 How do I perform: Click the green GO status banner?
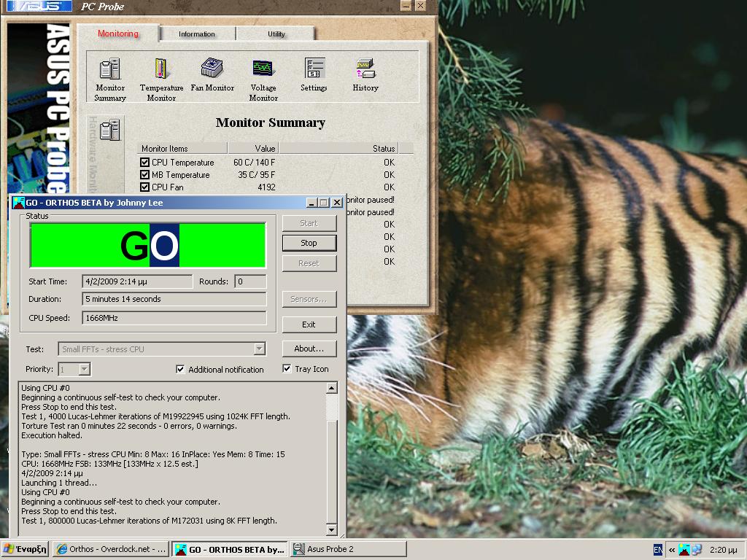tap(147, 245)
